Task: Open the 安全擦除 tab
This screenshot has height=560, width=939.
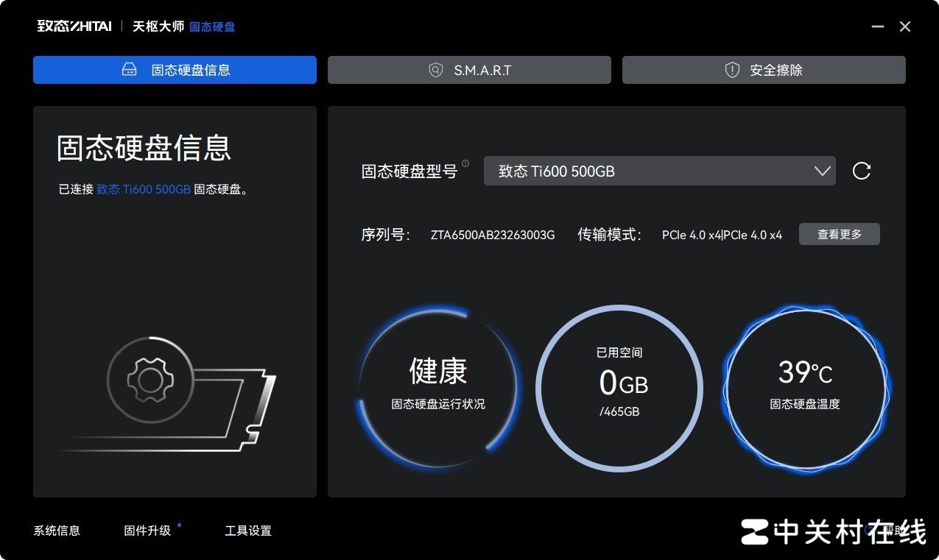Action: 764,70
